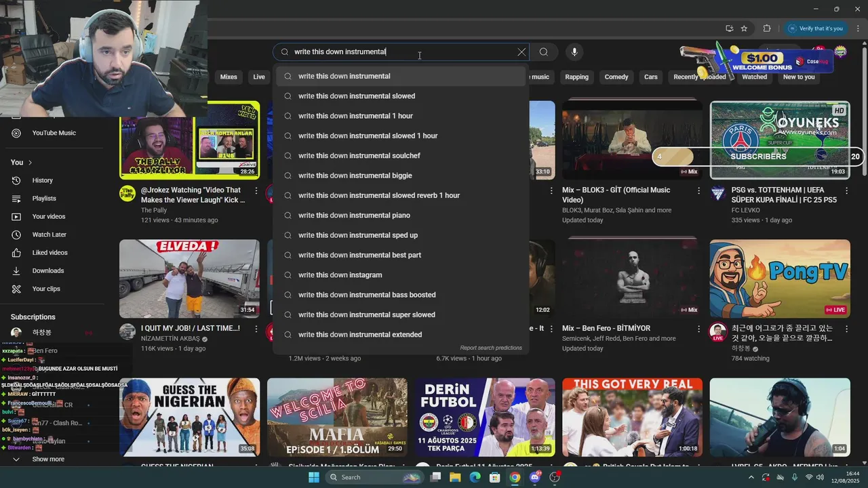Open the Derin Futbol video thumbnail
Viewport: 868px width, 488px height.
[x=485, y=417]
